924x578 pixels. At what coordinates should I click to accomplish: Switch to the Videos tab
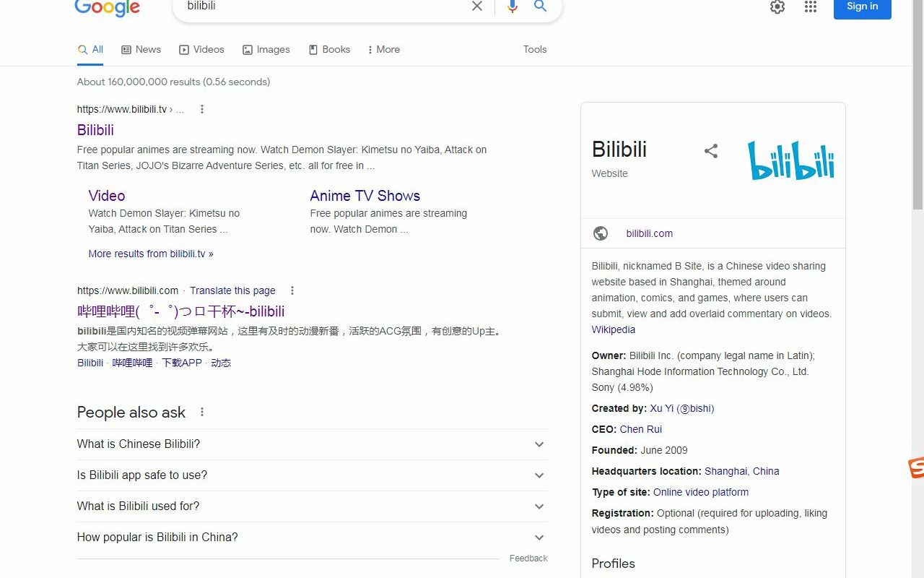202,50
